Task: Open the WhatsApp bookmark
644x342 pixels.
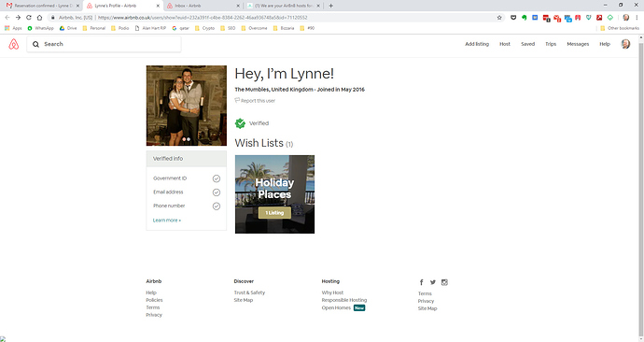Action: click(x=41, y=28)
